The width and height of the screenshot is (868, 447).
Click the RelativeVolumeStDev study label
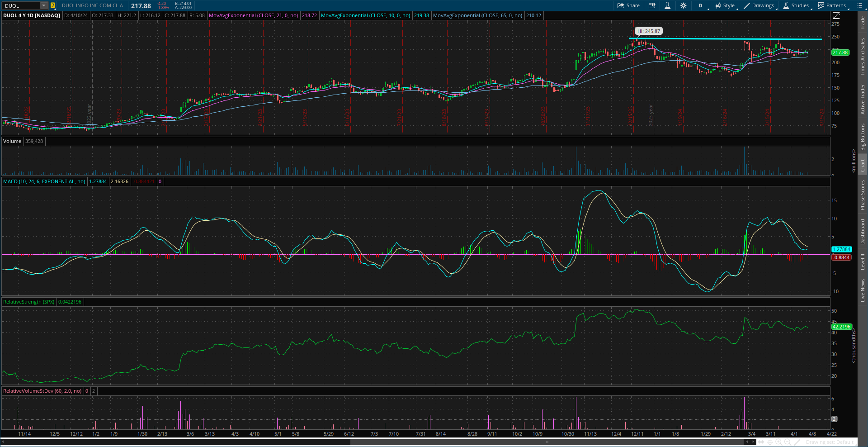[x=42, y=391]
